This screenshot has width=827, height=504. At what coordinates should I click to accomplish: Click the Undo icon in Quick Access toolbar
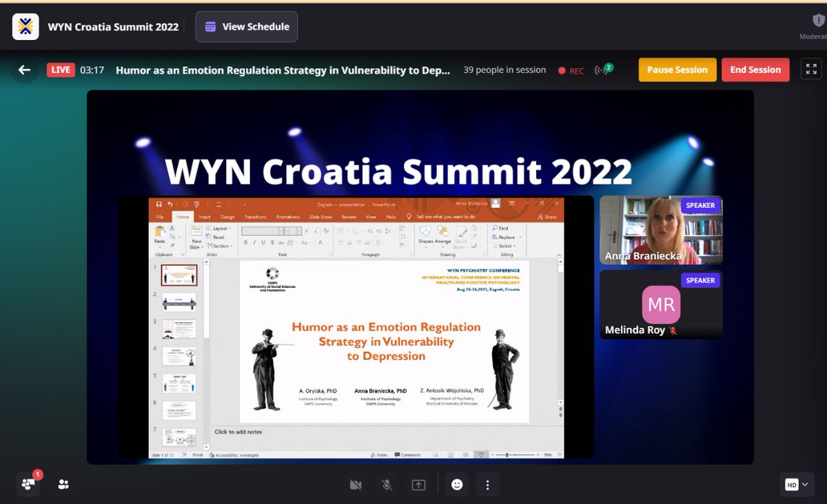click(170, 204)
